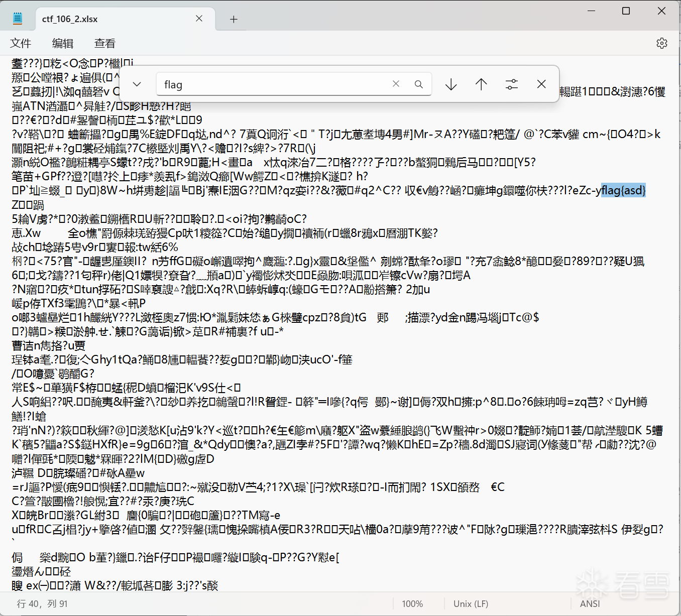Click the ANSI encoding indicator
The image size is (681, 616).
[x=590, y=603]
